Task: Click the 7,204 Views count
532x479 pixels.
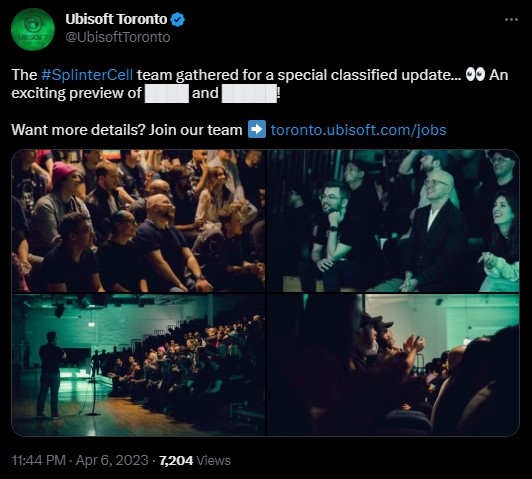Action: pyautogui.click(x=195, y=460)
